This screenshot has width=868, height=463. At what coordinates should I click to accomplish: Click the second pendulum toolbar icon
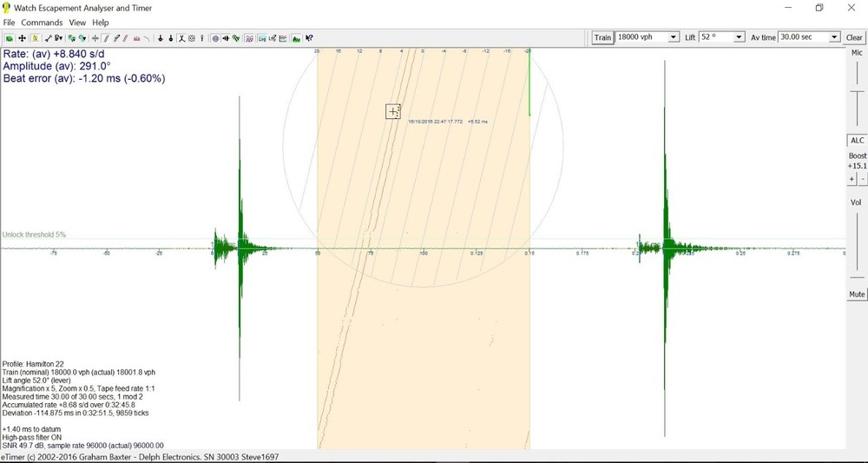tap(171, 38)
